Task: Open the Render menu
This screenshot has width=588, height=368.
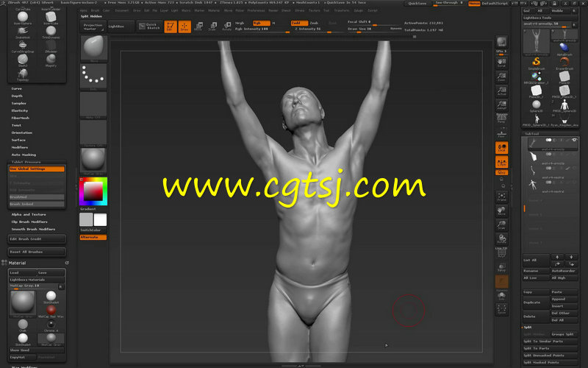Action: click(x=273, y=10)
